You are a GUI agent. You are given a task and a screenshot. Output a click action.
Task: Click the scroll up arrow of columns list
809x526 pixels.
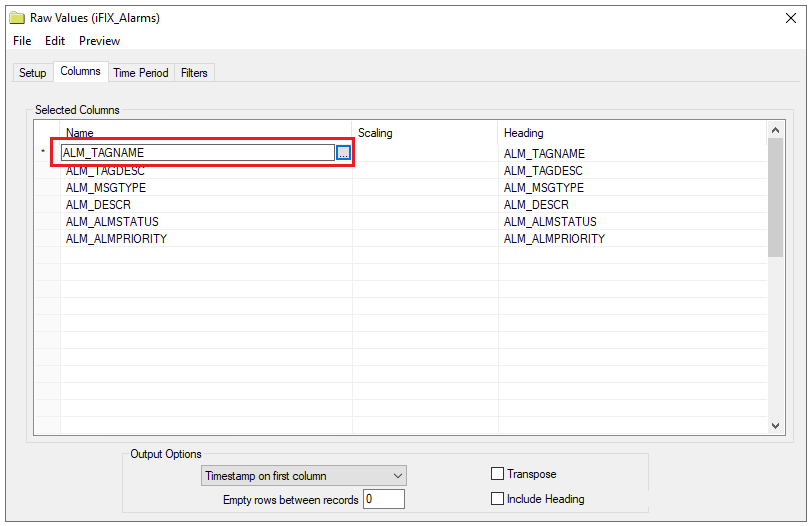[x=775, y=130]
